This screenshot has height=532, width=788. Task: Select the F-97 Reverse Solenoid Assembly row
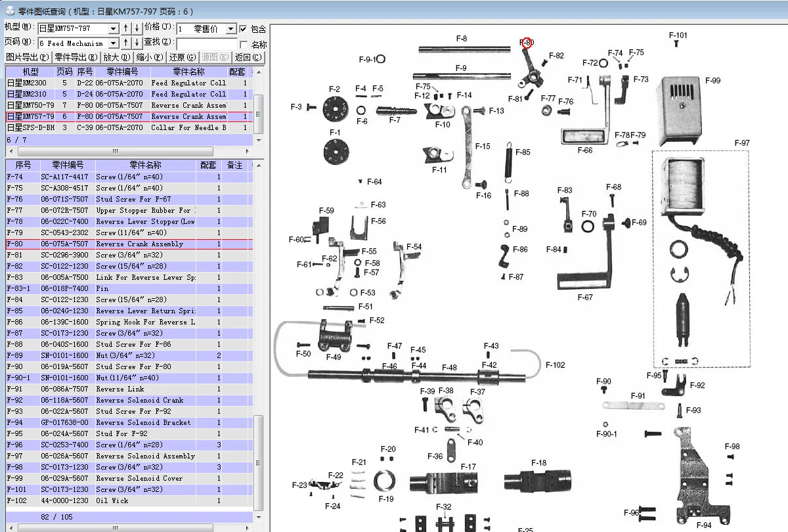click(129, 456)
